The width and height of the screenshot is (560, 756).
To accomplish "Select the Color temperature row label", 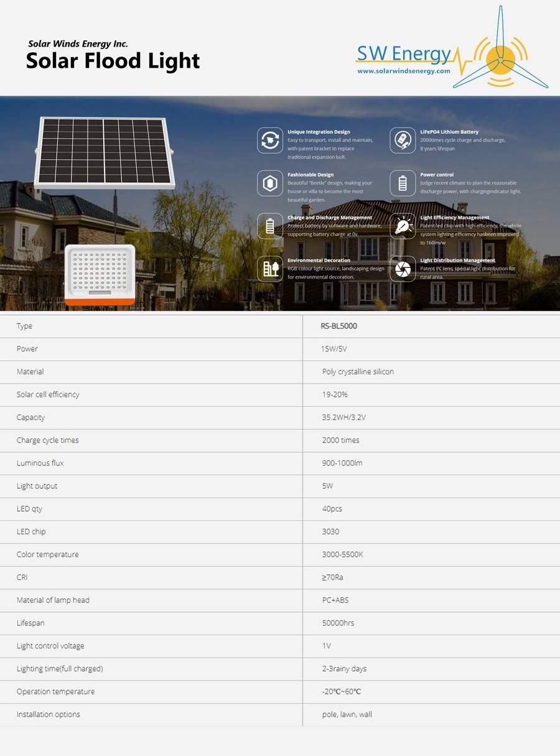I will tap(48, 555).
